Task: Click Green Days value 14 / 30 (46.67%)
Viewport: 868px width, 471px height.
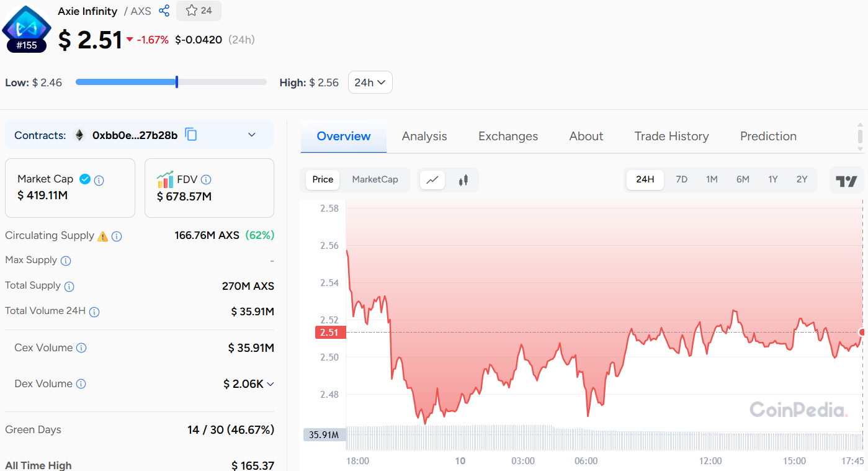Action: tap(231, 429)
